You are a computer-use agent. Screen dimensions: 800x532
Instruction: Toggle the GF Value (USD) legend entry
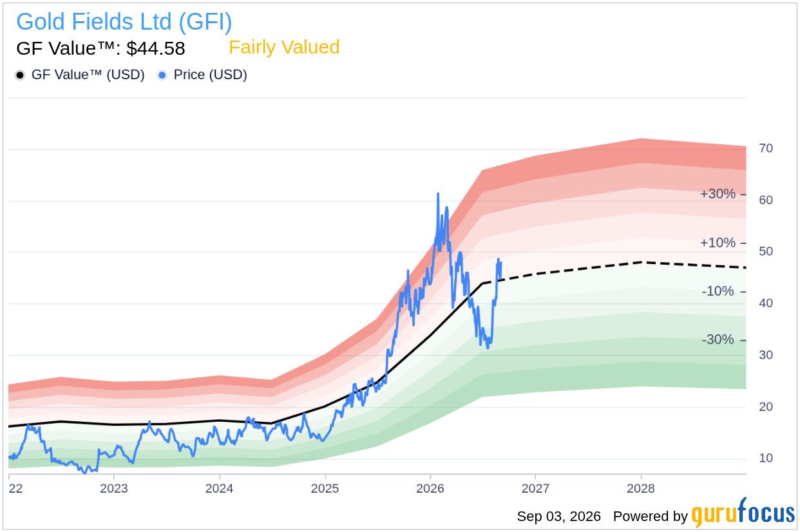coord(80,75)
